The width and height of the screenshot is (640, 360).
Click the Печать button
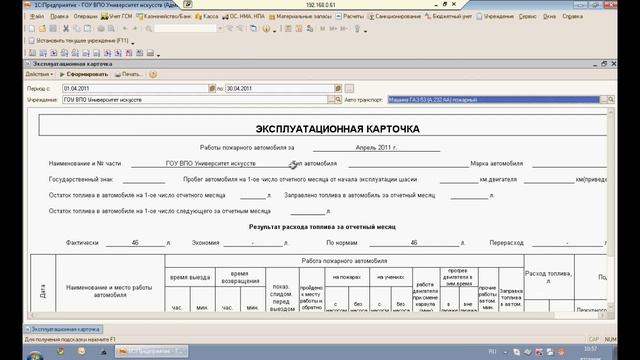click(x=128, y=74)
